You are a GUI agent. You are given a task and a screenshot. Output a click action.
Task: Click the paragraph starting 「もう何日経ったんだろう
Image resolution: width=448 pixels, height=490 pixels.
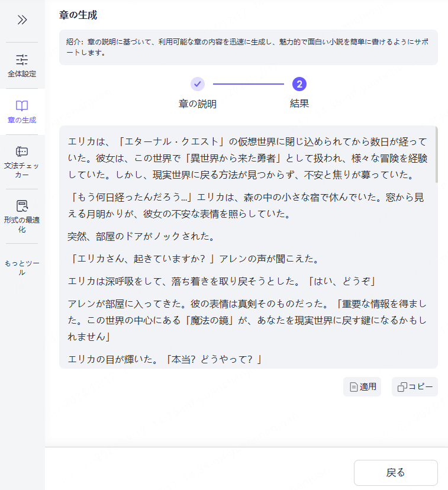click(246, 205)
